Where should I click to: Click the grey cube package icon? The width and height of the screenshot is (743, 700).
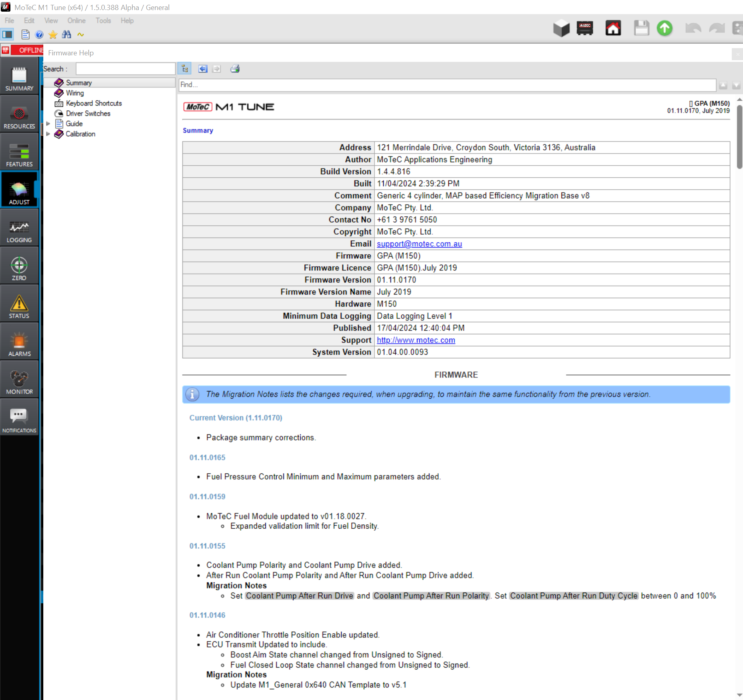tap(561, 28)
